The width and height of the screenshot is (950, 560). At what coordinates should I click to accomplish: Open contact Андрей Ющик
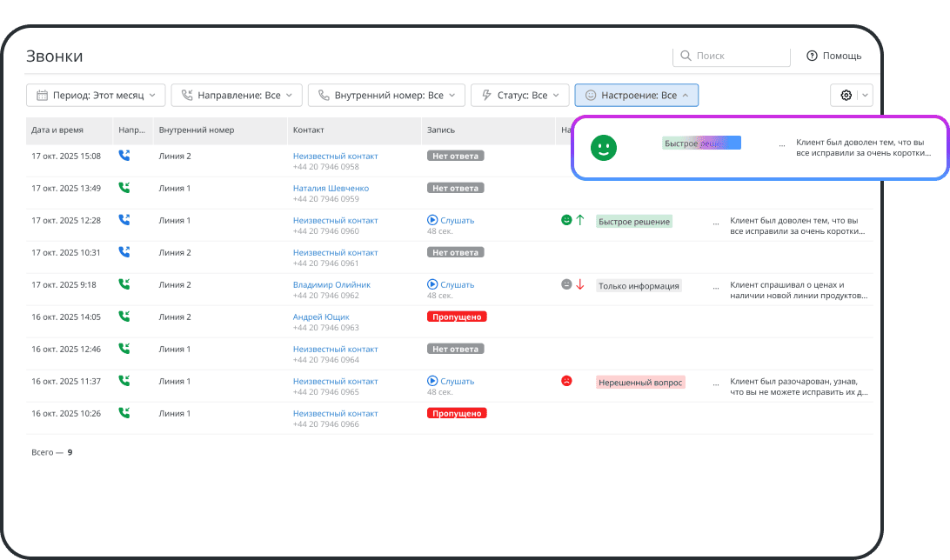pyautogui.click(x=321, y=317)
